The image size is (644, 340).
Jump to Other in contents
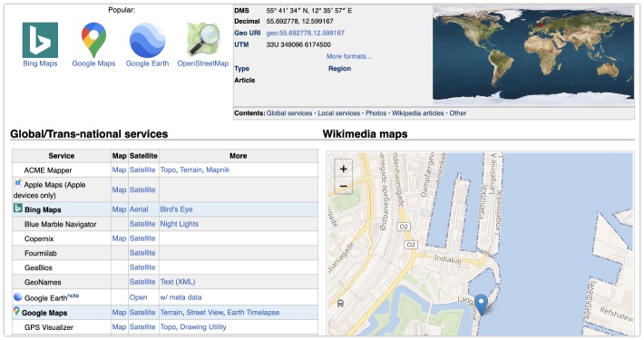click(457, 113)
